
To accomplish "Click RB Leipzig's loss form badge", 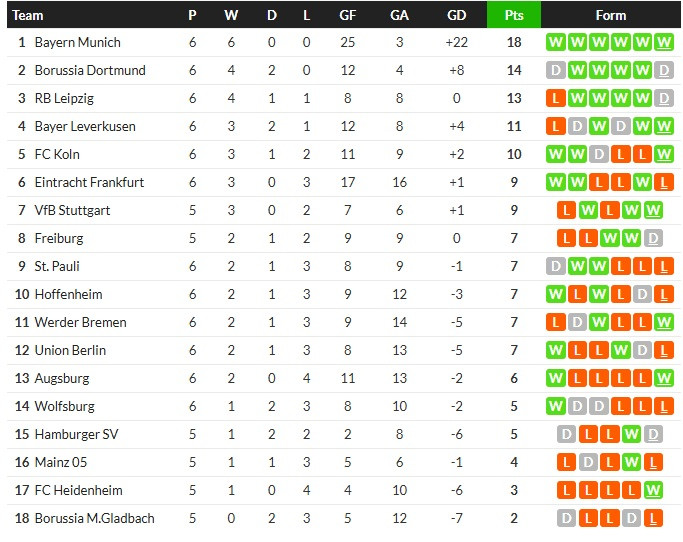I will (x=555, y=98).
